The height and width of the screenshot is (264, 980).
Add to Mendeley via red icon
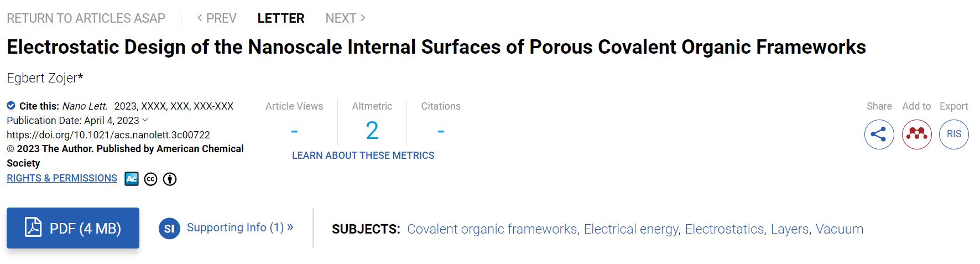pyautogui.click(x=916, y=134)
